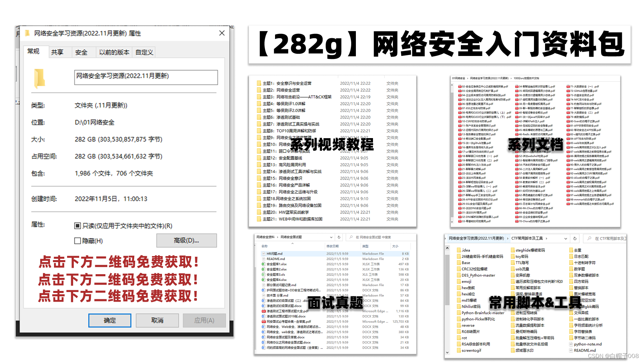The height and width of the screenshot is (362, 644).
Task: Select the Excel icon of 安全题库1.xlsx
Action: 263,264
